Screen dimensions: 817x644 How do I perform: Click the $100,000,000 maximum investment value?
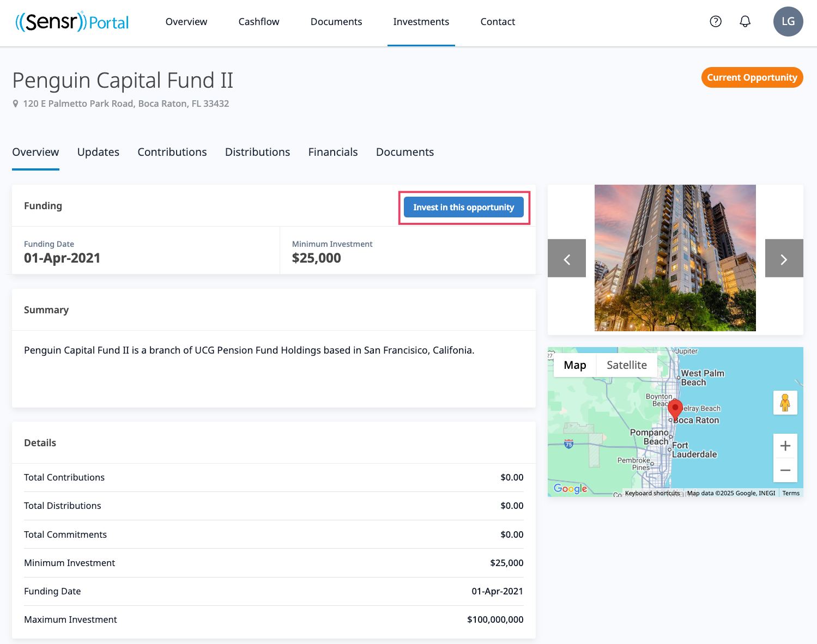(x=495, y=619)
